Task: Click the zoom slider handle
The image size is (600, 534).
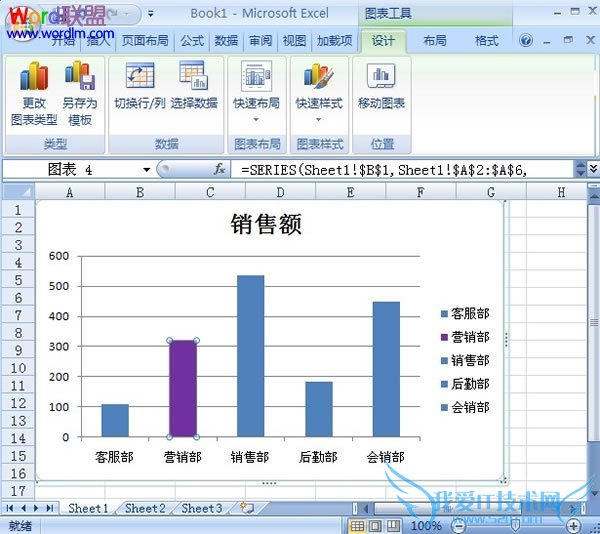Action: [515, 525]
